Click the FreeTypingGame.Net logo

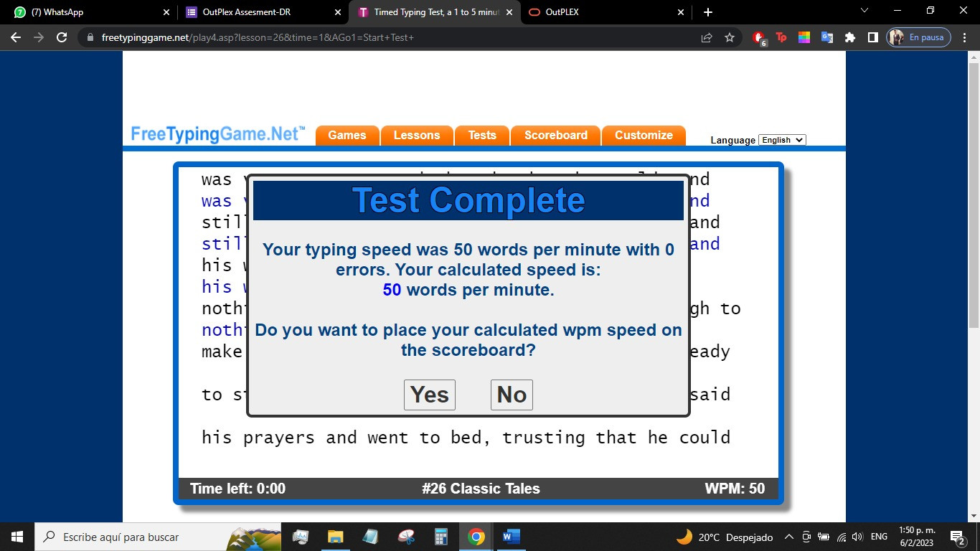(218, 134)
